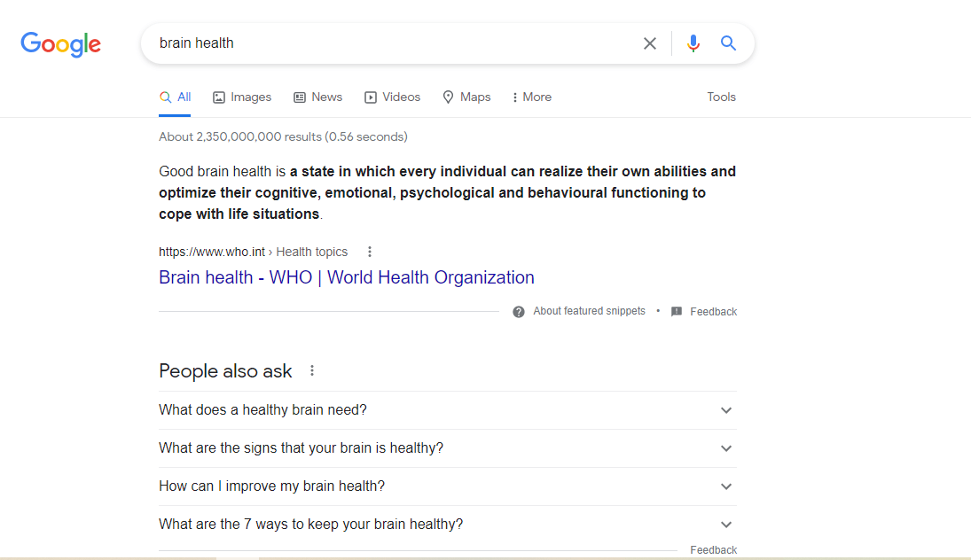Viewport: 971px width, 560px height.
Task: Open the Tools options
Action: pyautogui.click(x=722, y=97)
